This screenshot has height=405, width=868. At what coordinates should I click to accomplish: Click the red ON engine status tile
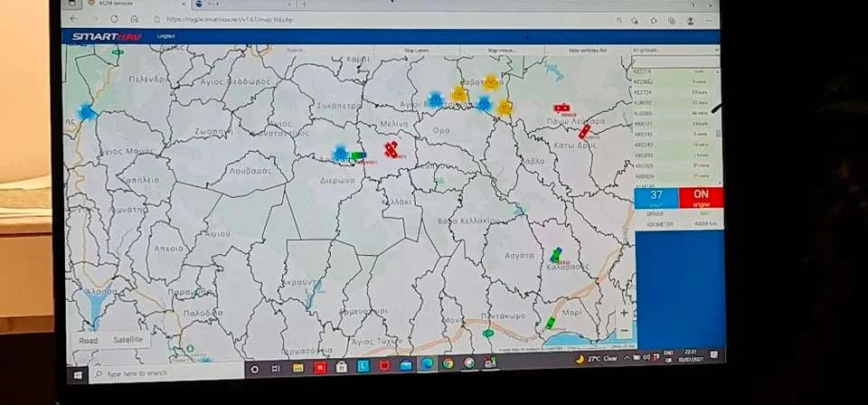(700, 197)
